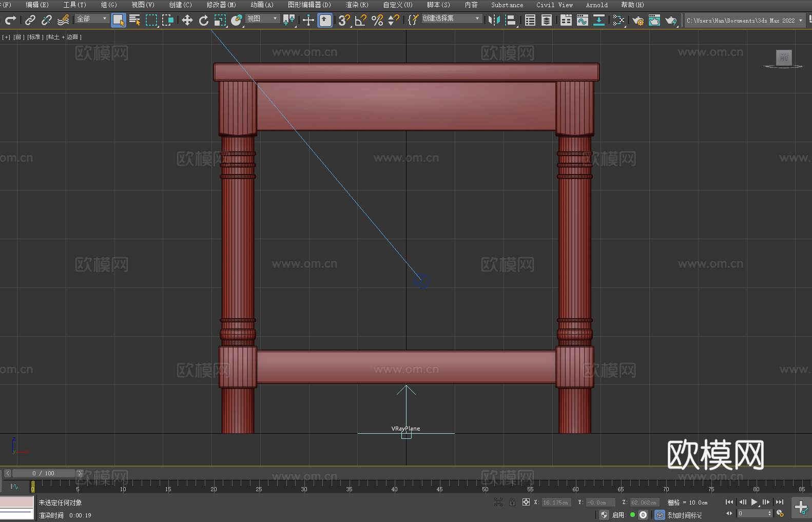Choose the Rectangular Selection Region tool
812x522 pixels.
click(151, 20)
